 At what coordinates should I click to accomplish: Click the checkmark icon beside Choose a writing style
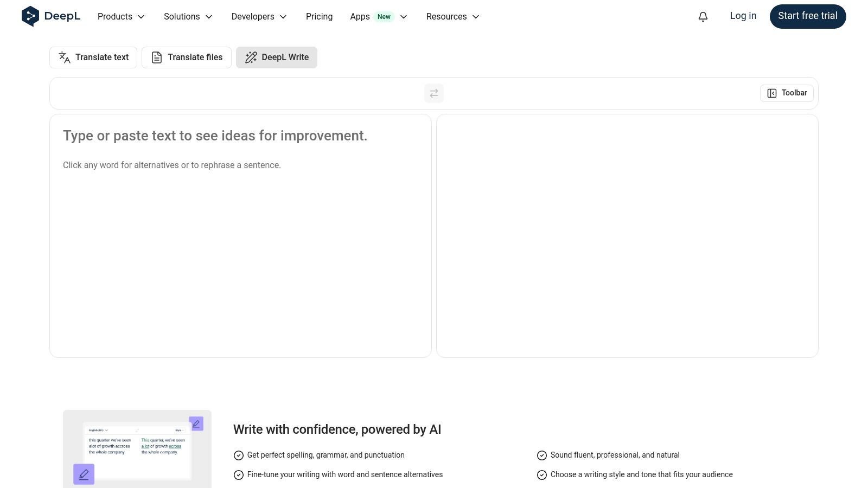(542, 475)
